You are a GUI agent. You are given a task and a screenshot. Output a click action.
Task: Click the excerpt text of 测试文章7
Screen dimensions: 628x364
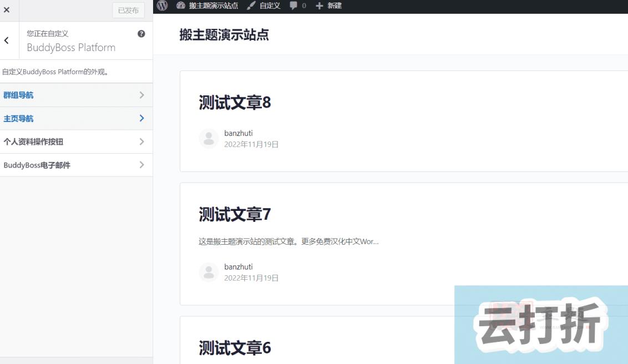click(288, 241)
